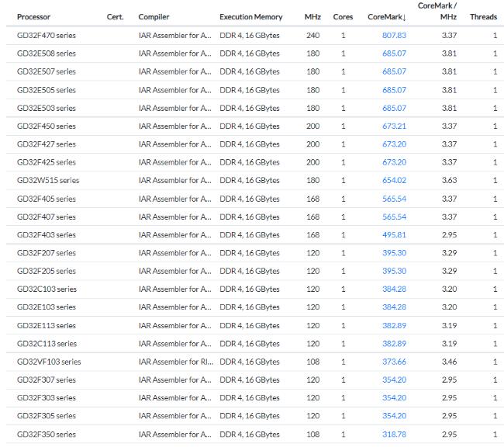Viewport: 504px width, 447px height.
Task: Open GD32F305 score 354.20 link
Action: [394, 416]
